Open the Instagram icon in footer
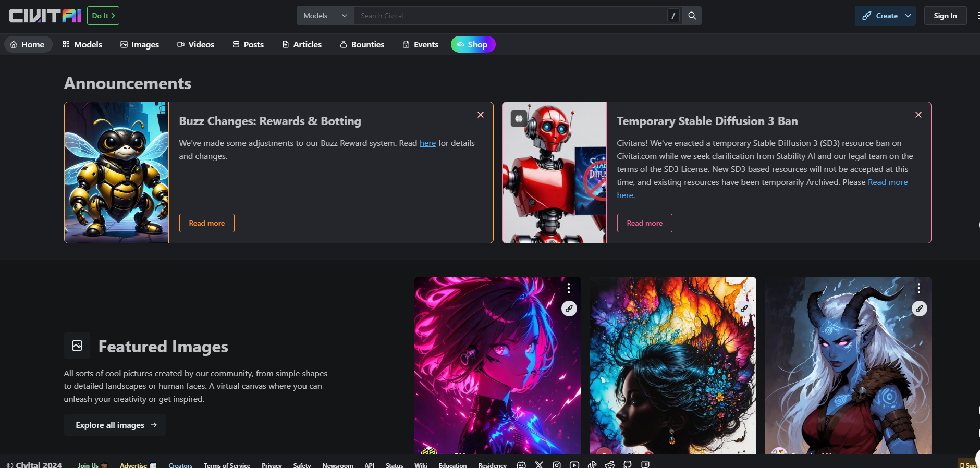Image resolution: width=980 pixels, height=468 pixels. [x=557, y=464]
